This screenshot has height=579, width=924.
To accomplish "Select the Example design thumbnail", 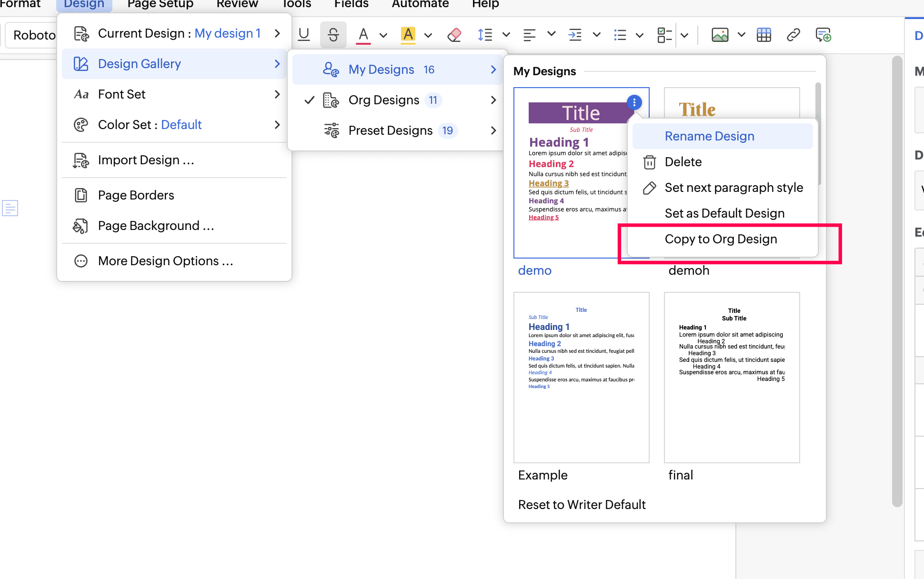I will tap(581, 377).
